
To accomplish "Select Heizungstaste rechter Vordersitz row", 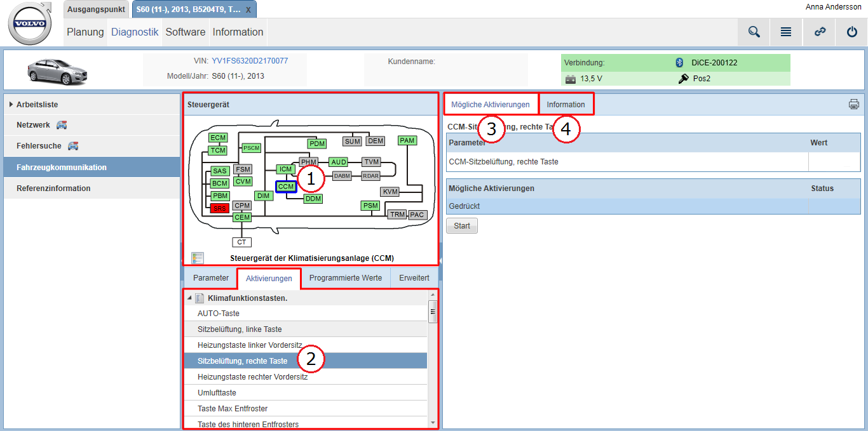I will [x=306, y=377].
